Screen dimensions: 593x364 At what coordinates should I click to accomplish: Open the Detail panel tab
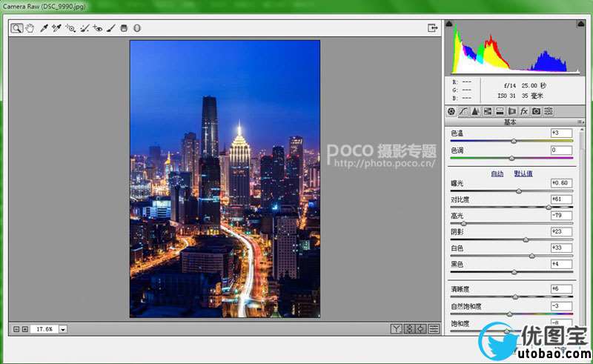[475, 111]
